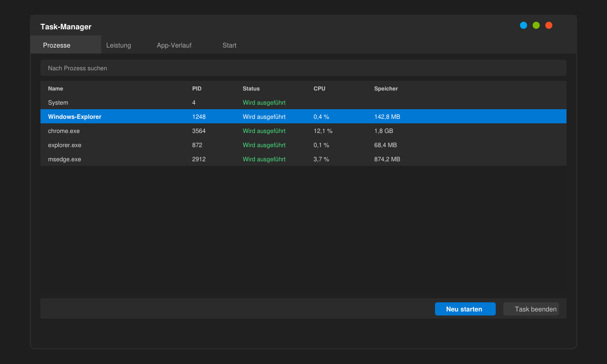Sort by the Status column header
Screen dimensions: 607x364
[x=251, y=88]
